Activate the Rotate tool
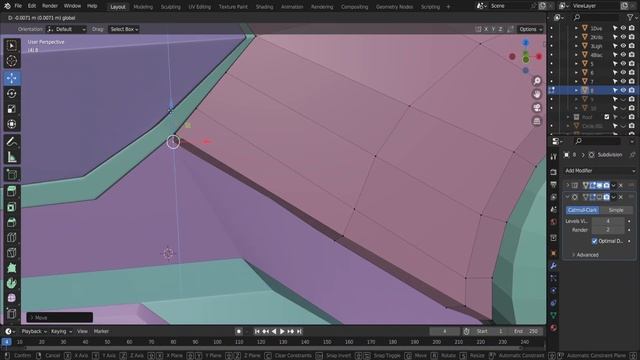Image resolution: width=640 pixels, height=360 pixels. pyautogui.click(x=11, y=93)
